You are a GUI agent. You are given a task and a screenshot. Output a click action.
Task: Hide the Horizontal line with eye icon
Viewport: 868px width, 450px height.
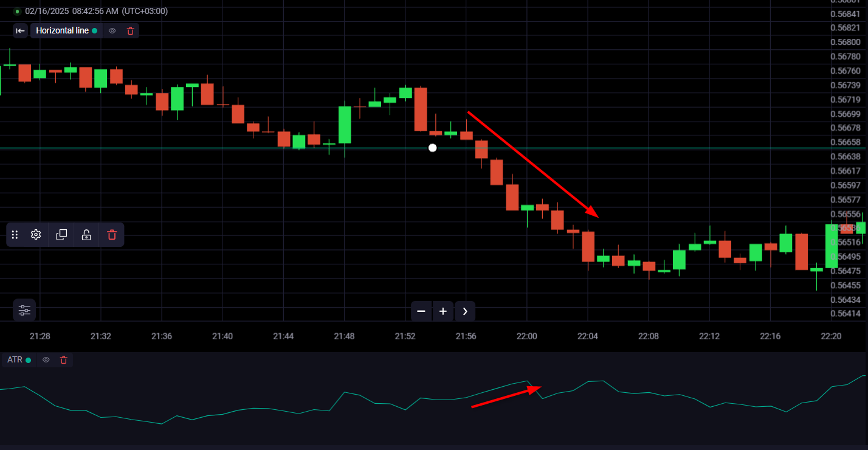pos(112,30)
